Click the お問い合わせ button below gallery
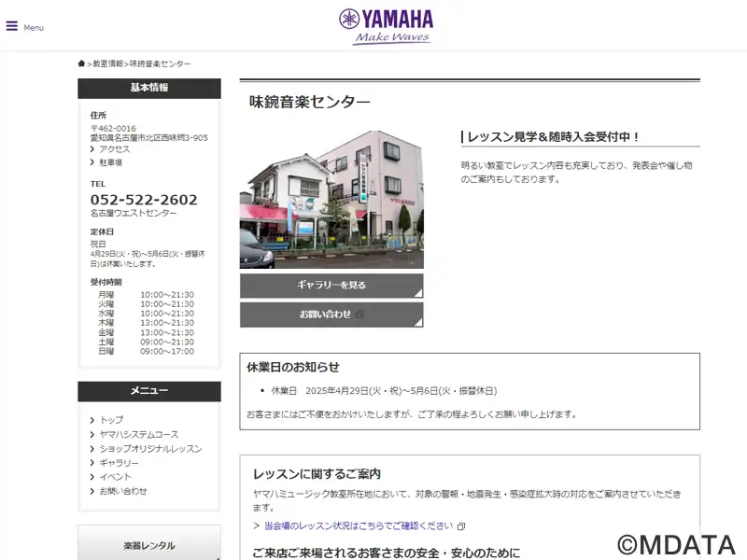The width and height of the screenshot is (747, 560). pos(331,315)
